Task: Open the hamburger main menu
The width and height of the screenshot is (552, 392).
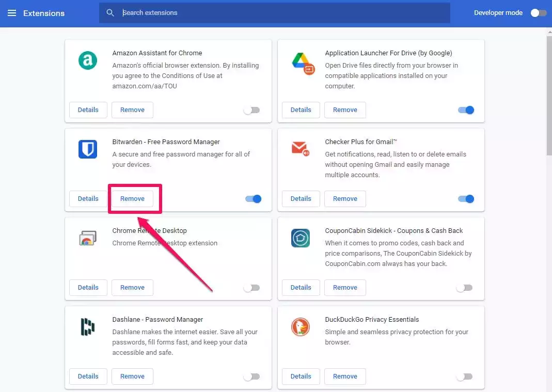Action: 12,13
